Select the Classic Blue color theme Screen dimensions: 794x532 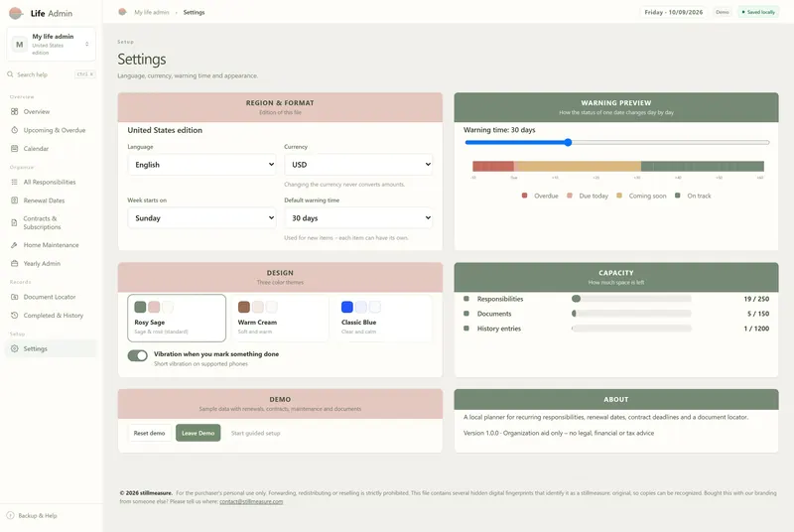click(x=383, y=318)
